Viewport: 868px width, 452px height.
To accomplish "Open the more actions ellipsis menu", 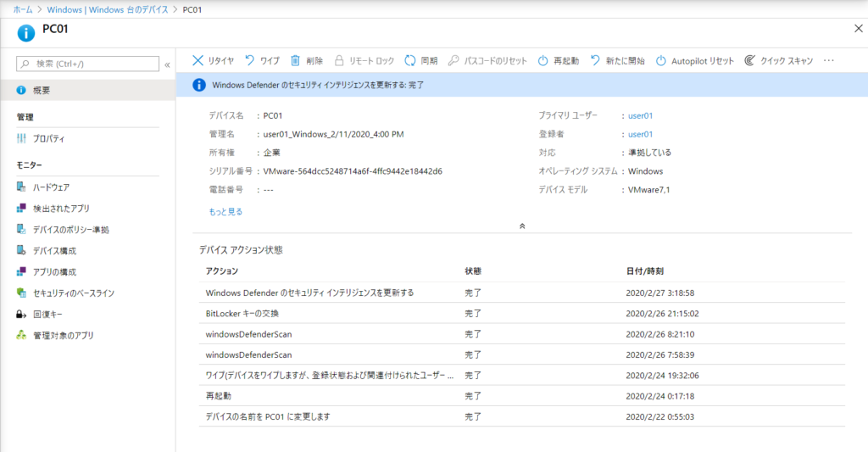I will 829,60.
